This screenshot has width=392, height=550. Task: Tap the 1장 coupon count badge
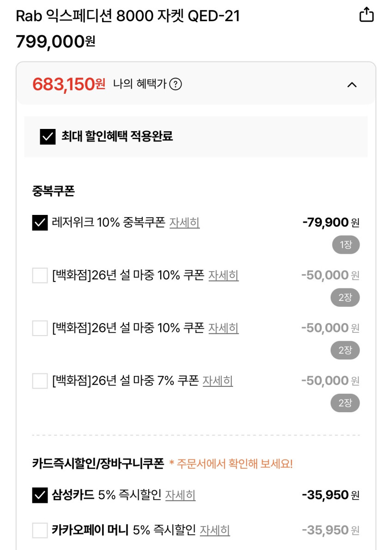pos(345,245)
